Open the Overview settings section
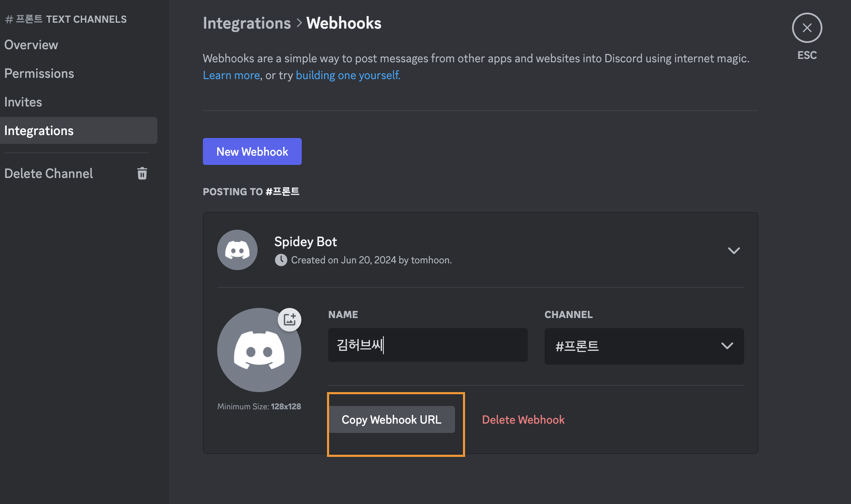This screenshot has width=851, height=504. pyautogui.click(x=31, y=45)
